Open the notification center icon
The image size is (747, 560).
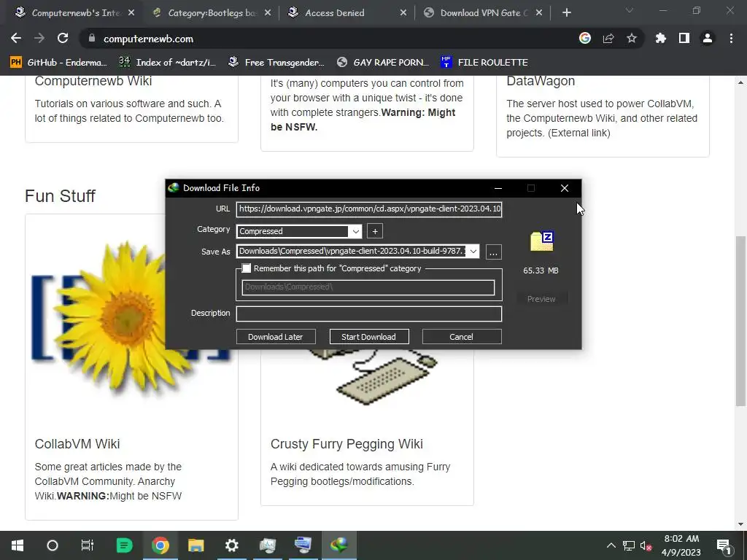click(724, 545)
